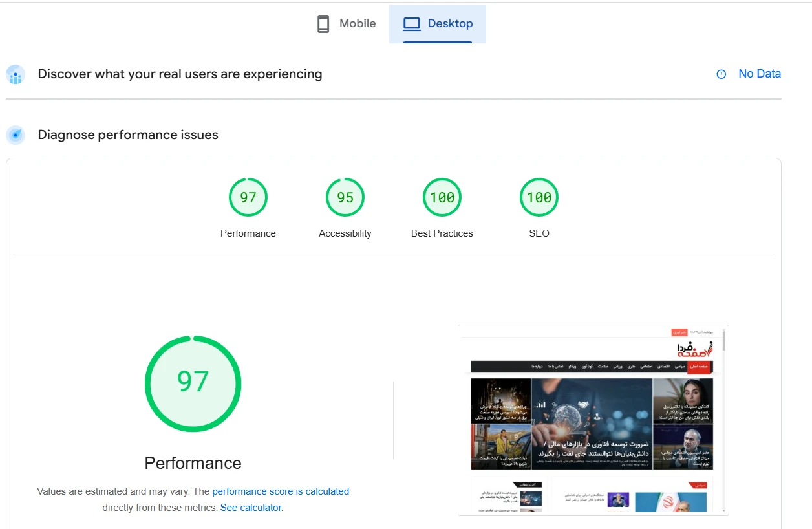Click the mobile phone icon
The image size is (812, 529).
(323, 24)
